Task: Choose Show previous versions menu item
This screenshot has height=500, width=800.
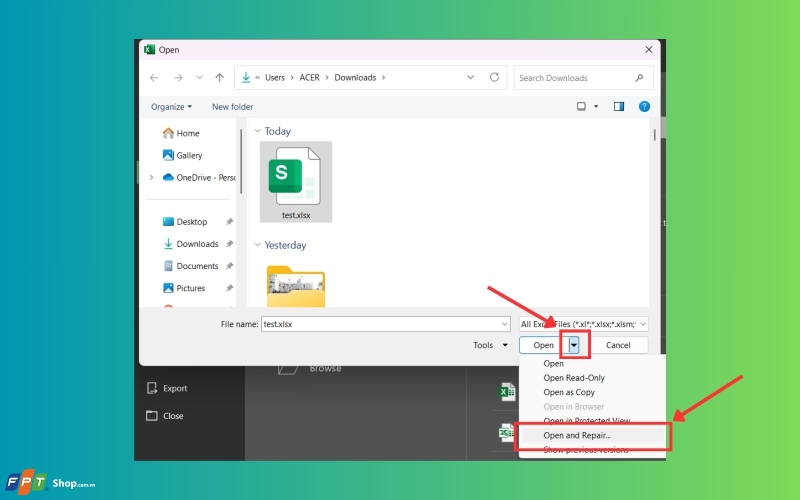Action: tap(586, 449)
